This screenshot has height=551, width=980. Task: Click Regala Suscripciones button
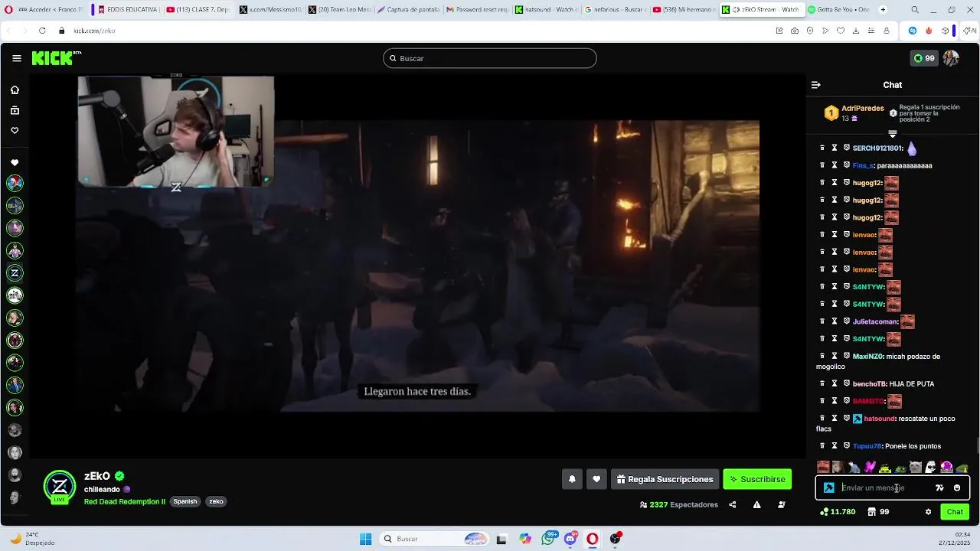click(665, 479)
